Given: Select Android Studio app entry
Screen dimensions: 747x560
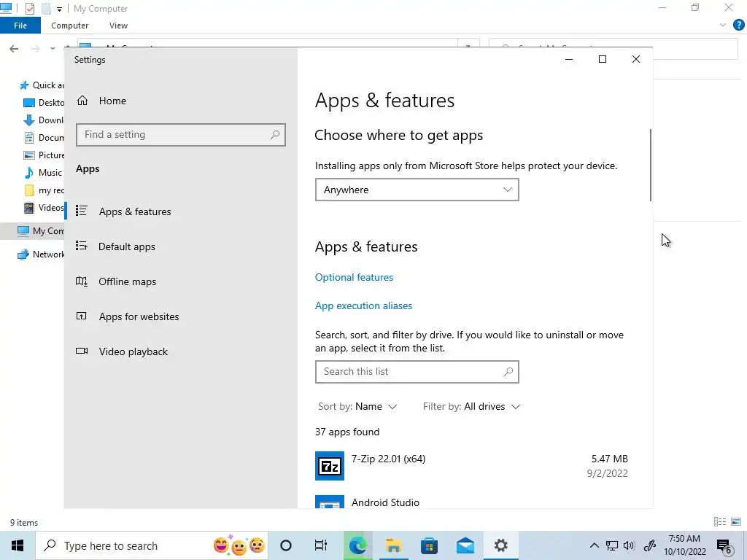Looking at the screenshot, I should [472, 501].
